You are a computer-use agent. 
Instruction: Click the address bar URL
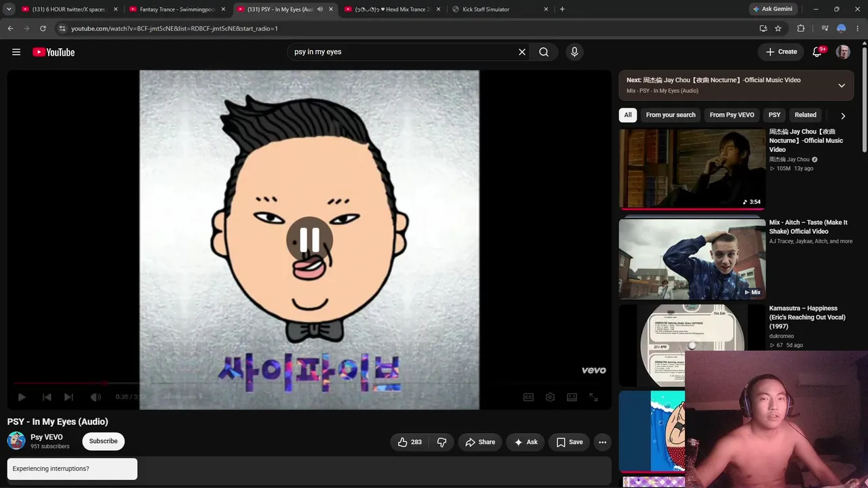point(174,28)
